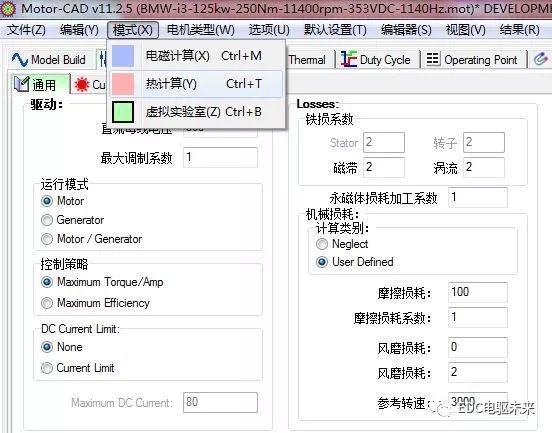Open the 文件(Z) menu

[x=26, y=30]
